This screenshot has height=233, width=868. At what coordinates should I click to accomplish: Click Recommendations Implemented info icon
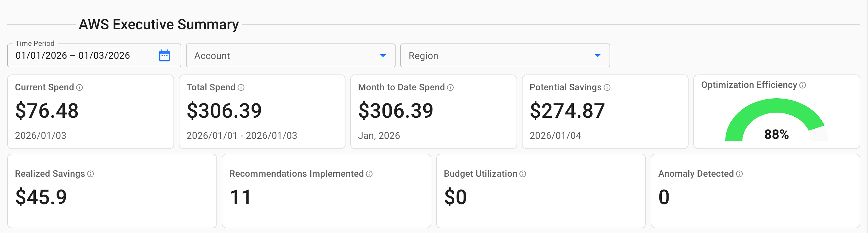(x=369, y=174)
